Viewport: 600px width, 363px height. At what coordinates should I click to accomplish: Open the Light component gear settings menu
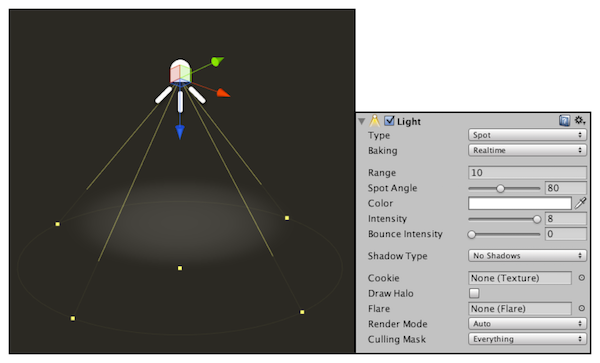click(x=580, y=120)
